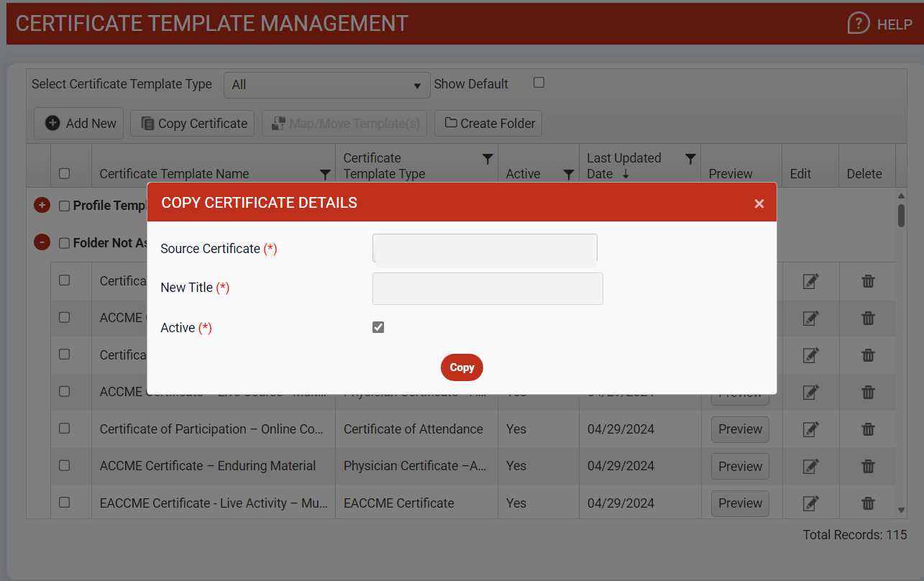Check the Folder Not Assigned group checkbox
The width and height of the screenshot is (924, 581).
click(64, 243)
